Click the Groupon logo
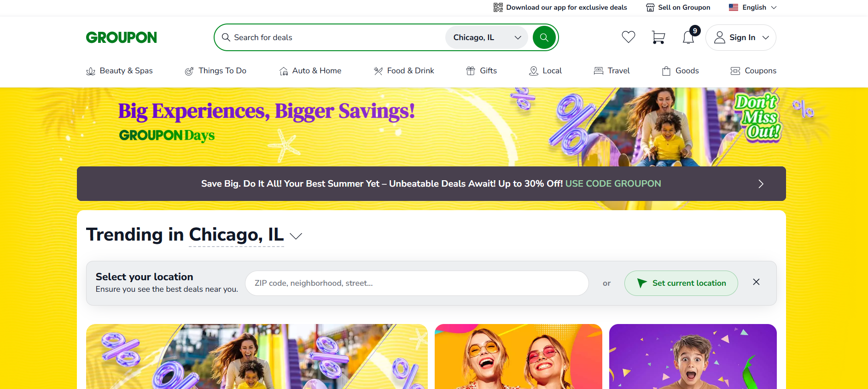 coord(122,37)
